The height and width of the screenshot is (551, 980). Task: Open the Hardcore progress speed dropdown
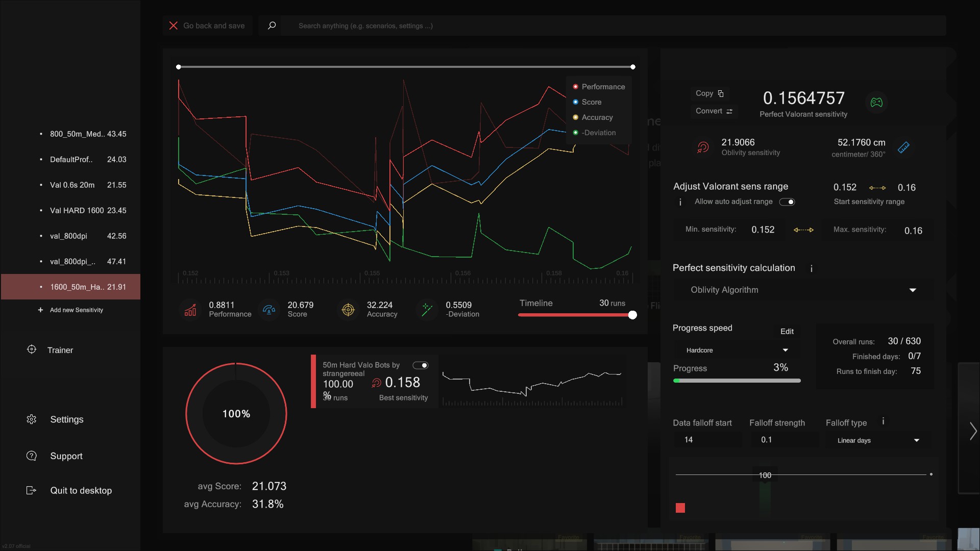pos(785,350)
